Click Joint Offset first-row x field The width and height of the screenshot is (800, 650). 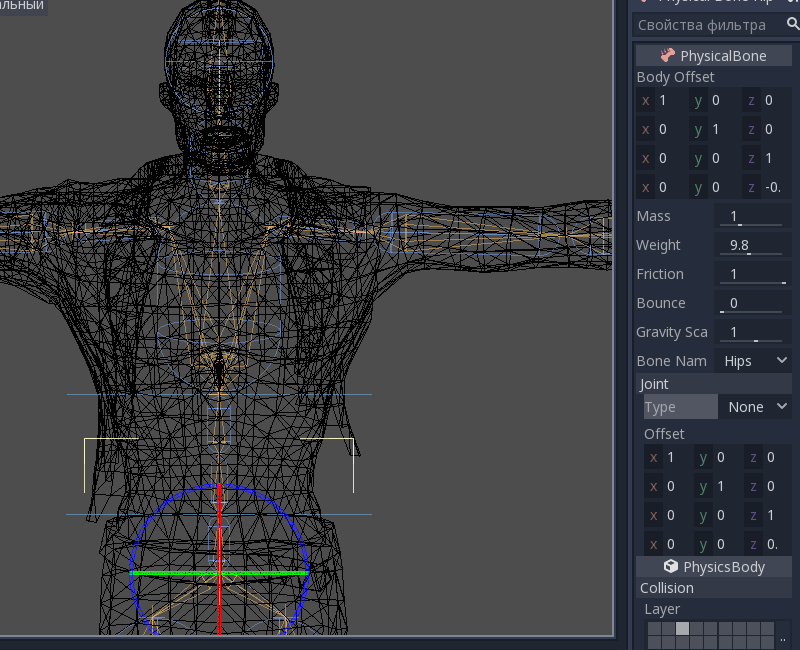coord(667,457)
